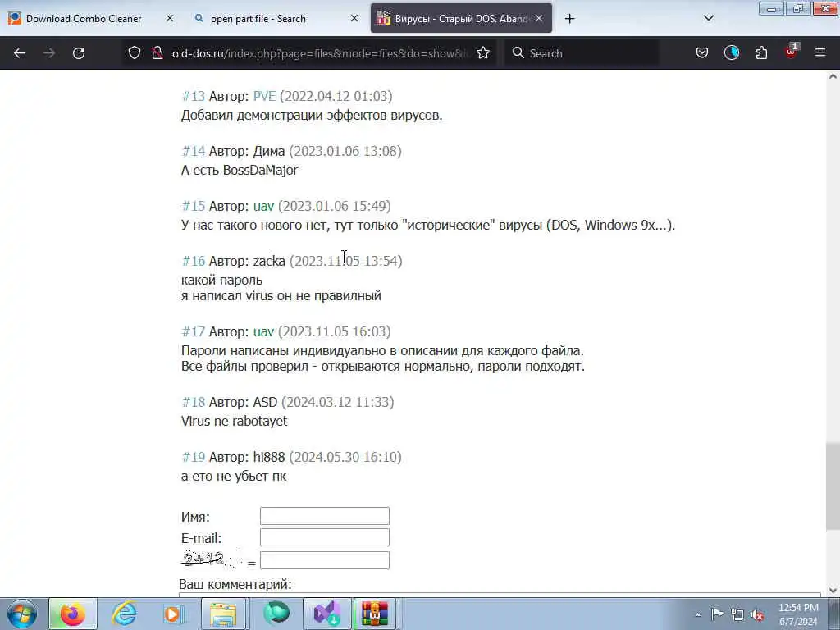Open the Extensions puzzle icon
Viewport: 840px width, 630px height.
(761, 52)
